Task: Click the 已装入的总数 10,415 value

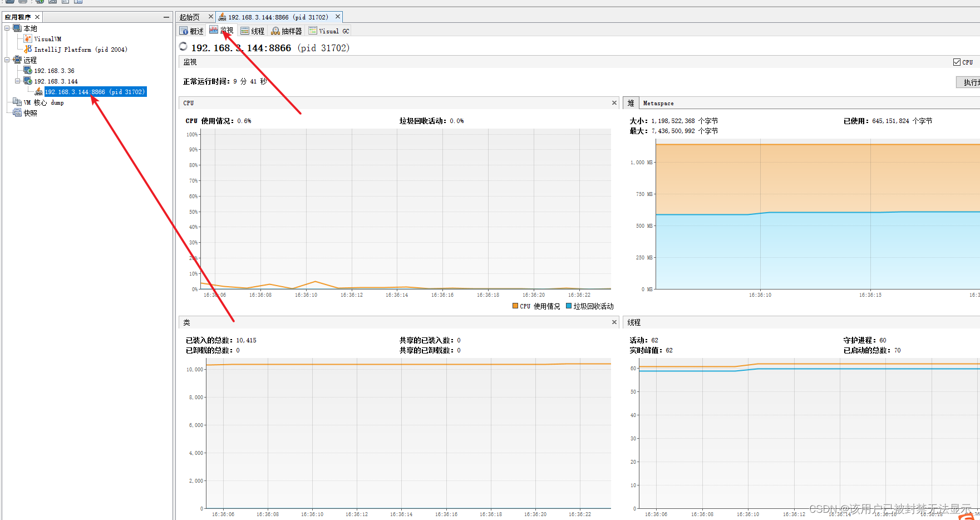Action: coord(247,340)
